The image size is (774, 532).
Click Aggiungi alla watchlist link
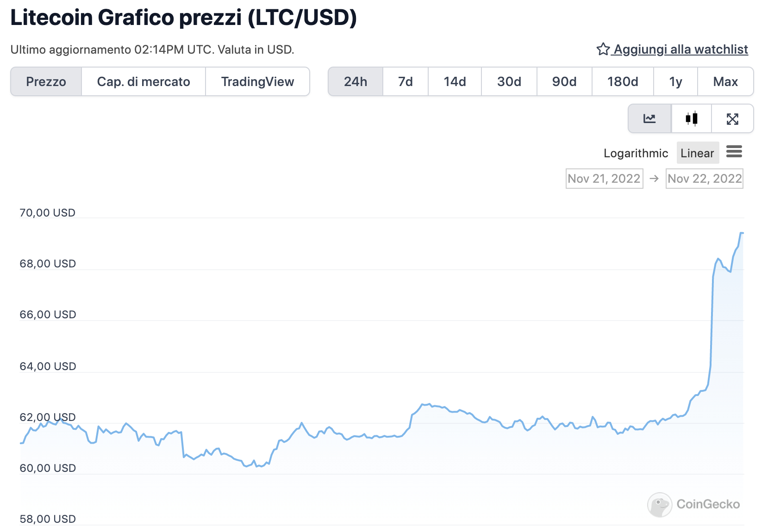(x=681, y=49)
